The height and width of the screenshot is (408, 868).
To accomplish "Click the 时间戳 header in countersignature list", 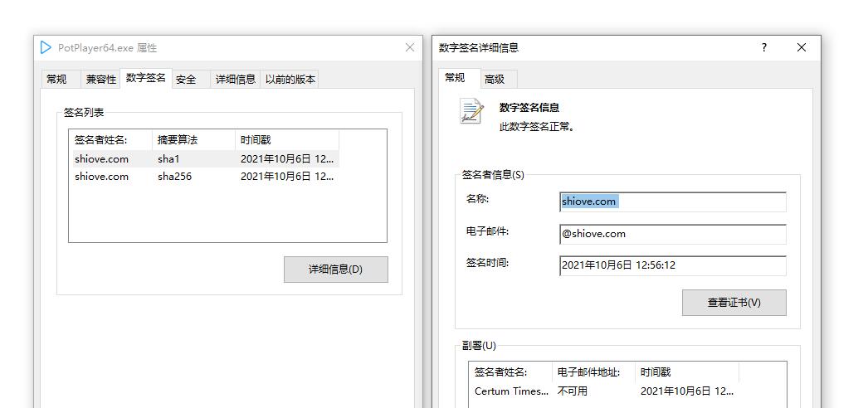I will tap(687, 372).
